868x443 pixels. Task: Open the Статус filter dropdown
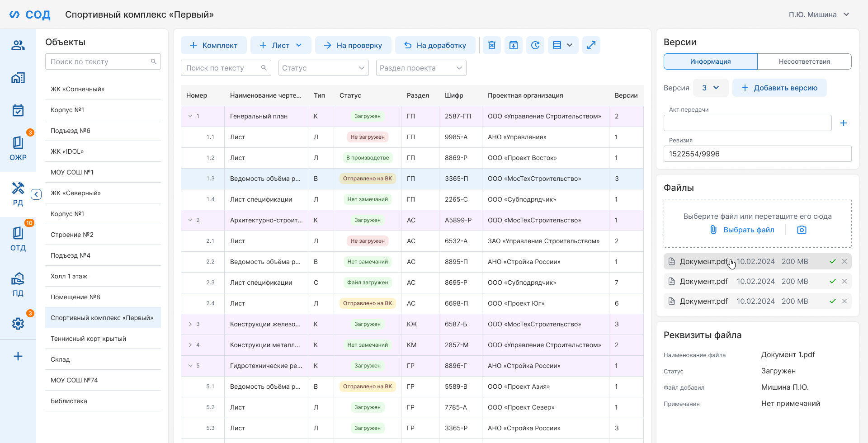[x=324, y=68]
